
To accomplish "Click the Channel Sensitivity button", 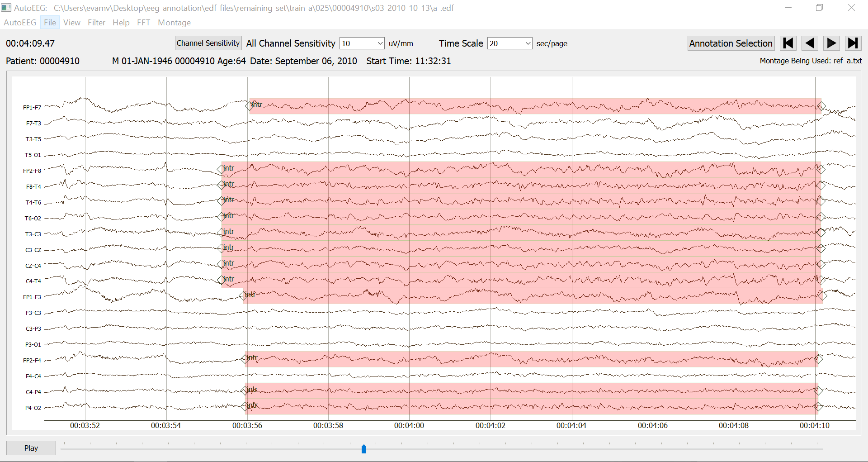I will 208,43.
